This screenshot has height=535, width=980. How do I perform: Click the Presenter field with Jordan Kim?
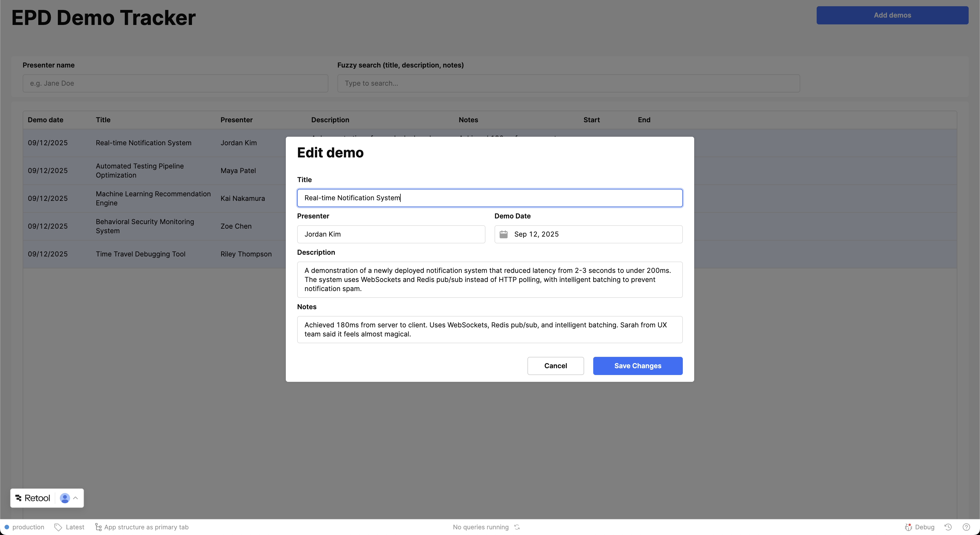[x=391, y=234]
